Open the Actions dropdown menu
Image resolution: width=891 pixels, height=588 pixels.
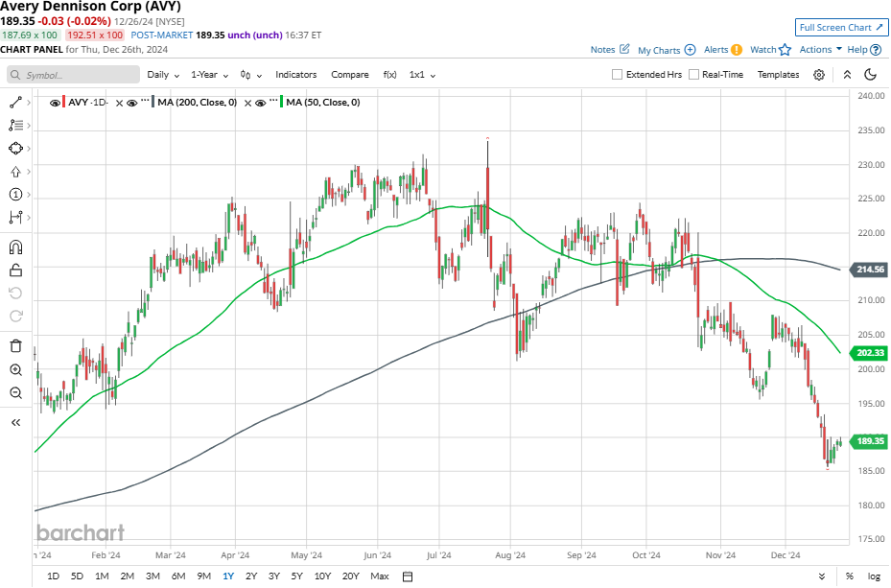click(x=821, y=50)
